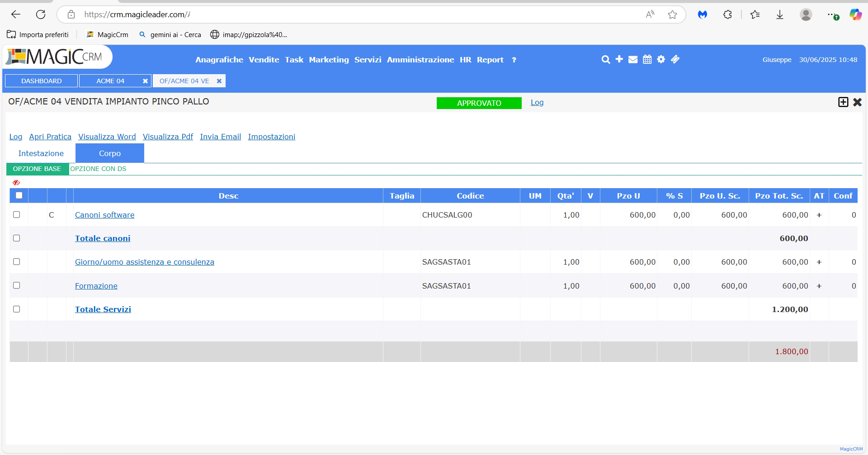Reload the page with the refresh icon
Viewport: 868px width, 455px height.
pyautogui.click(x=41, y=14)
